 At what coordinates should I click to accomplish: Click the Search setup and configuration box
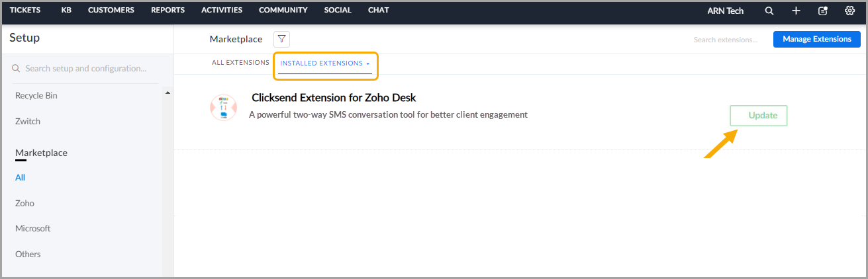point(84,69)
